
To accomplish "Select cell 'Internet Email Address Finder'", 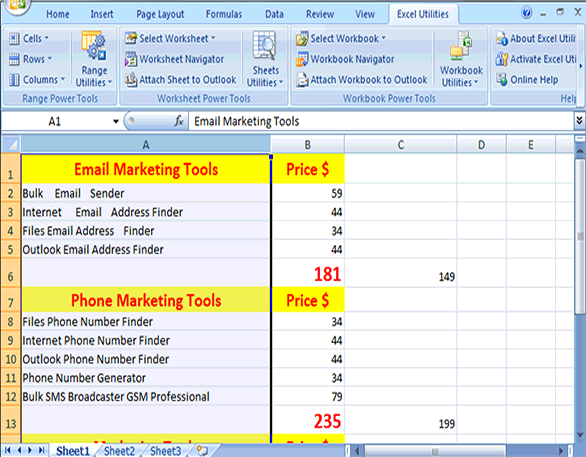I will coord(146,212).
